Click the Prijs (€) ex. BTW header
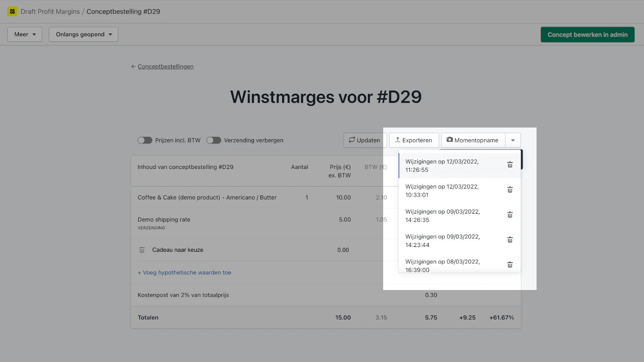The height and width of the screenshot is (362, 644). 340,171
